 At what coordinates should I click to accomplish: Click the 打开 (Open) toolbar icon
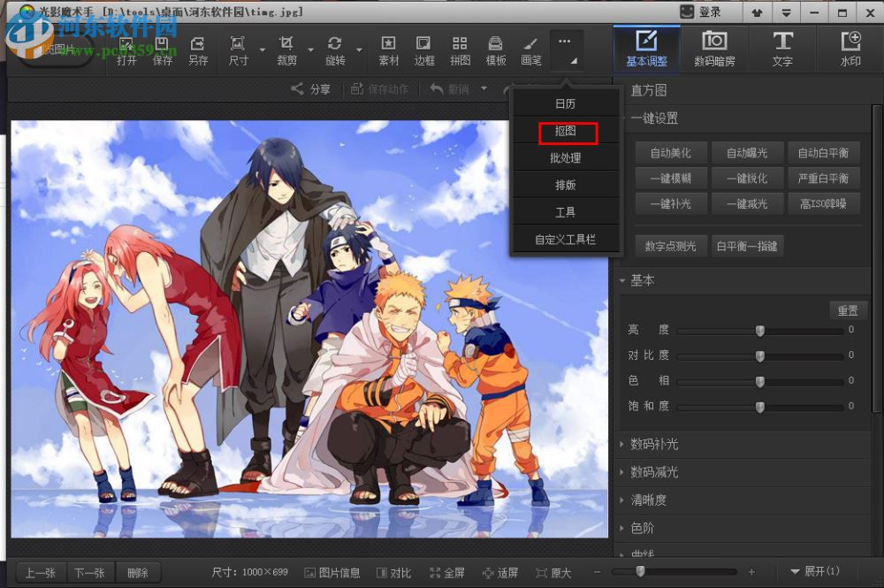pyautogui.click(x=126, y=50)
